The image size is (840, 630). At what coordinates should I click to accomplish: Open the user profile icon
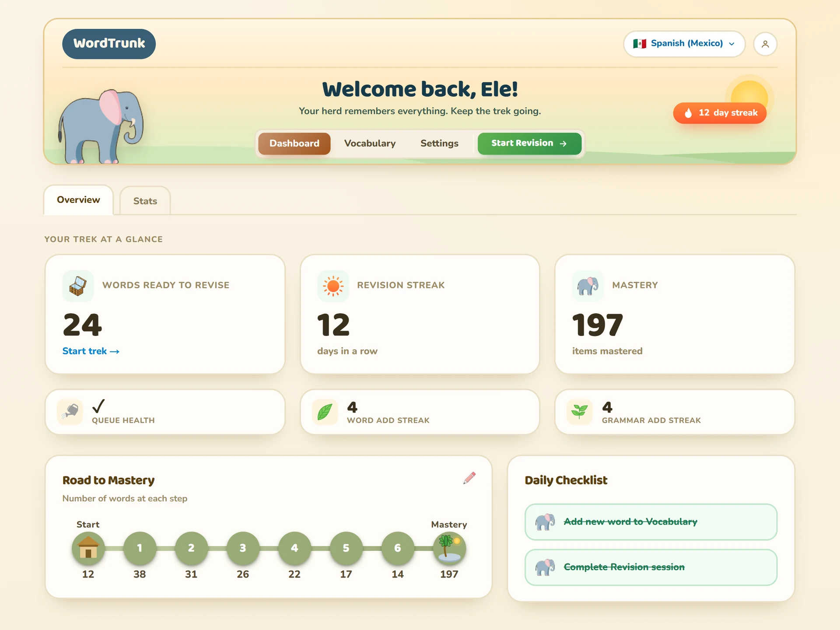click(x=765, y=44)
